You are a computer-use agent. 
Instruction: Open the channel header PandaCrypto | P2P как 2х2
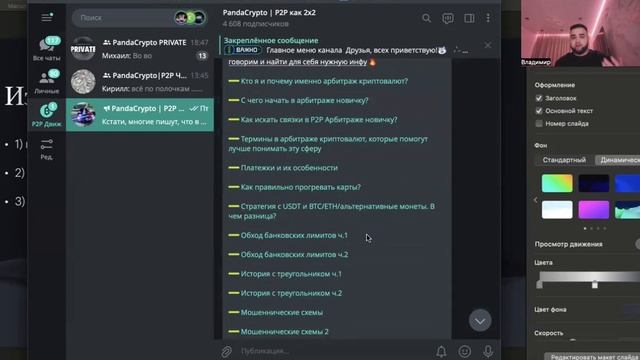(x=269, y=18)
